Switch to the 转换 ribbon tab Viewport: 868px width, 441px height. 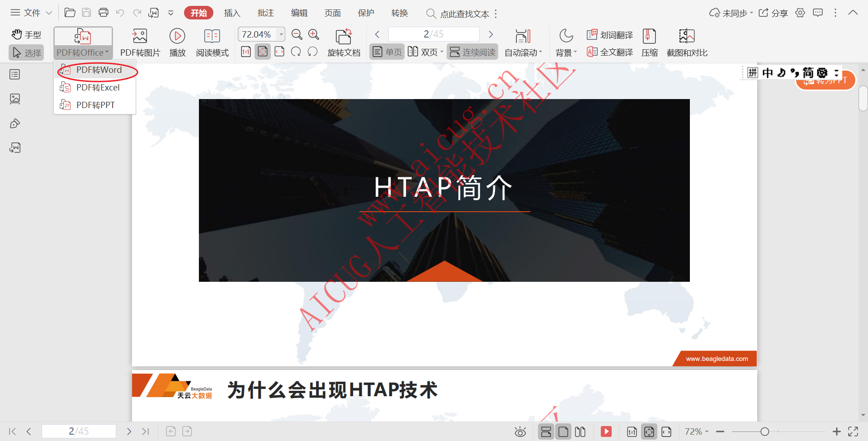(399, 13)
